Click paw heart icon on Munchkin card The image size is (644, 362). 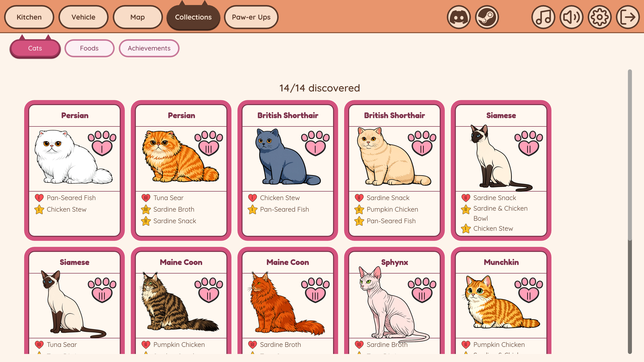tap(528, 290)
